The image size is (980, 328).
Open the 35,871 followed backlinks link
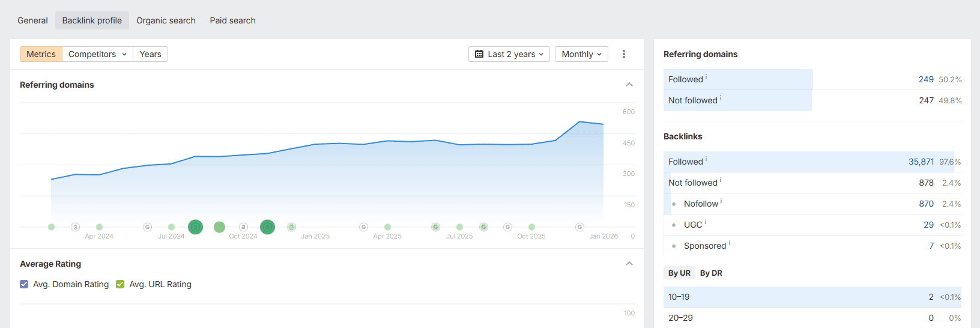click(x=921, y=162)
